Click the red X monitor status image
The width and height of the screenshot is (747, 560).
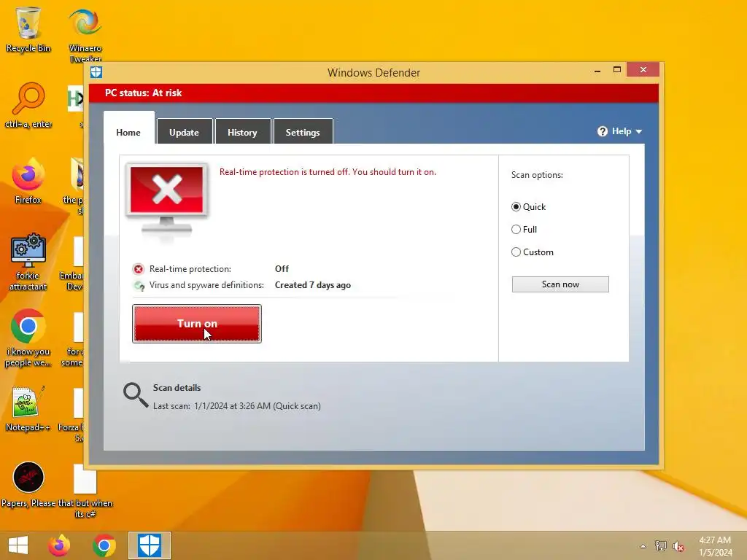(167, 200)
